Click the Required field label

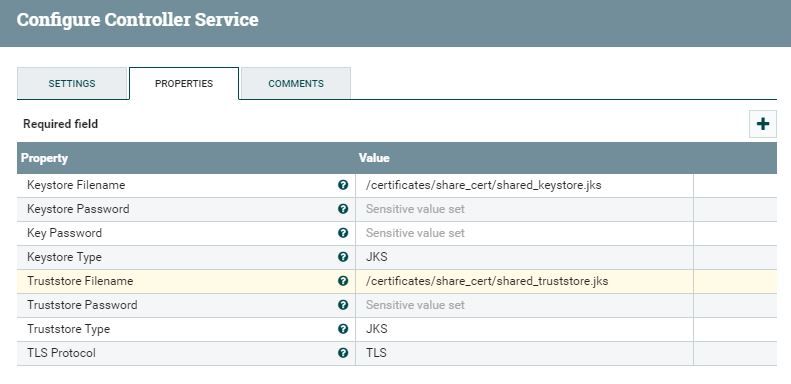61,124
